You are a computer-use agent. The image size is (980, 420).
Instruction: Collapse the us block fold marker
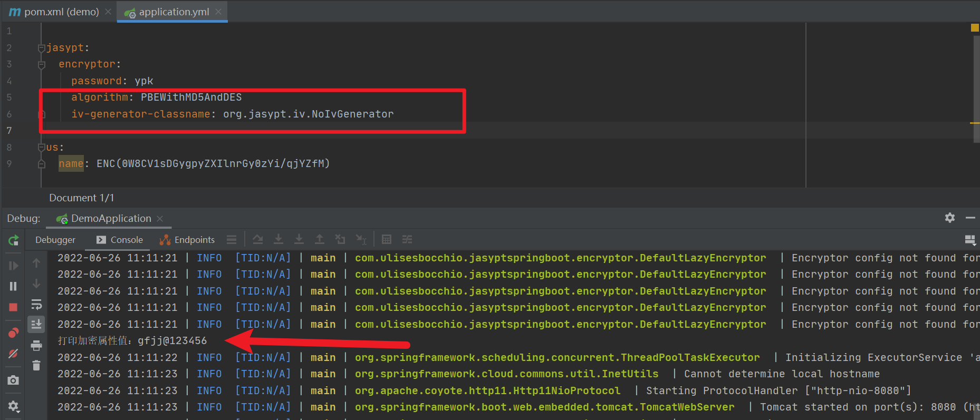click(x=41, y=148)
